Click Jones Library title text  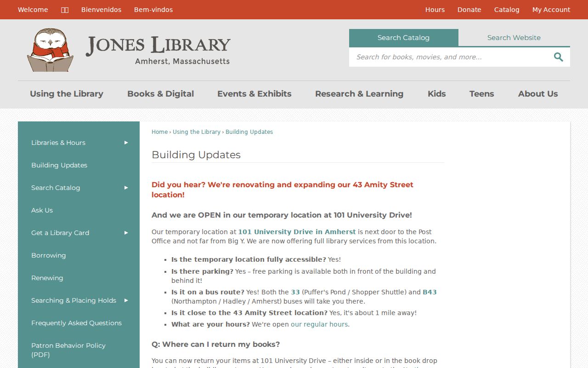[x=158, y=46]
